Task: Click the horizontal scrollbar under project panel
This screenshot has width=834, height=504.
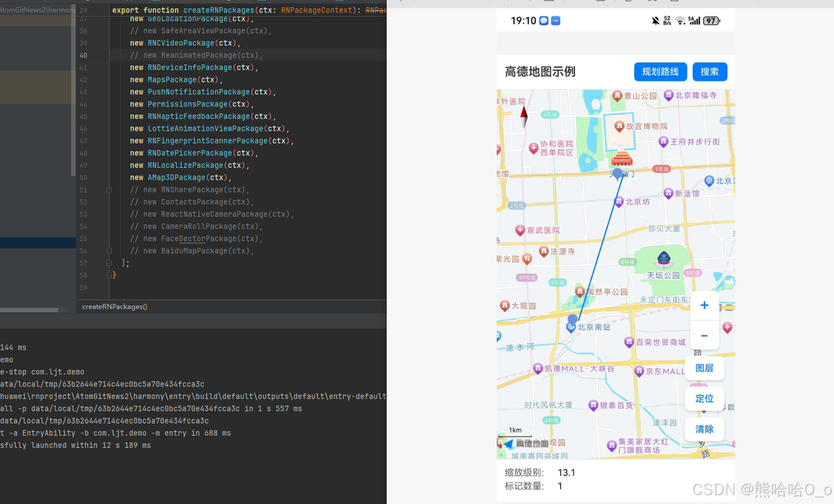Action: click(29, 310)
